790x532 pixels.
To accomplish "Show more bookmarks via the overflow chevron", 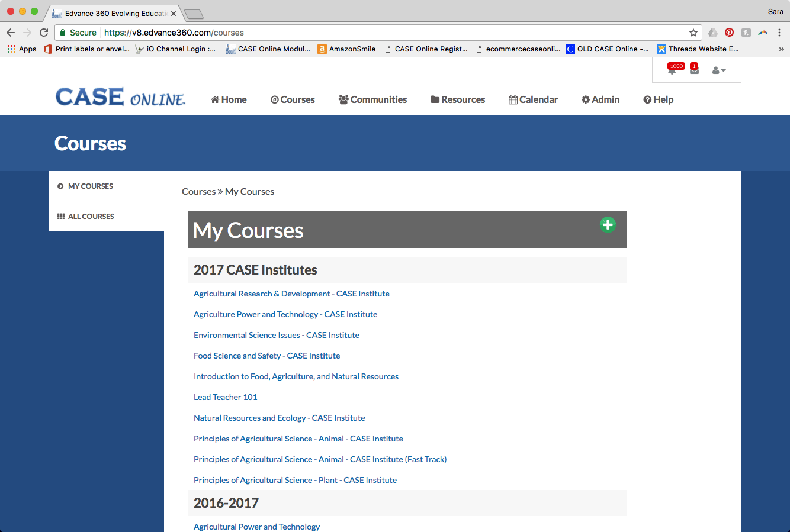I will 781,49.
